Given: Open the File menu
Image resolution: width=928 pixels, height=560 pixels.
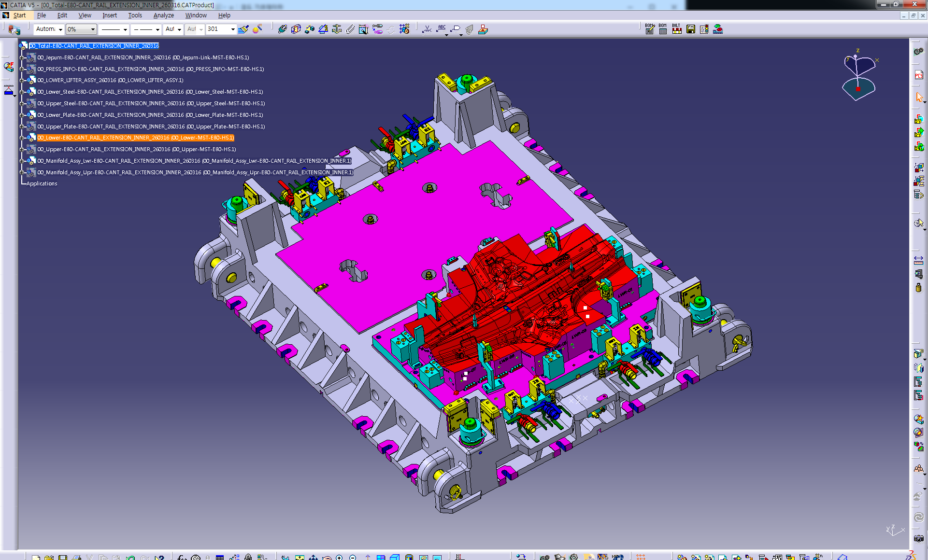Looking at the screenshot, I should pyautogui.click(x=42, y=15).
